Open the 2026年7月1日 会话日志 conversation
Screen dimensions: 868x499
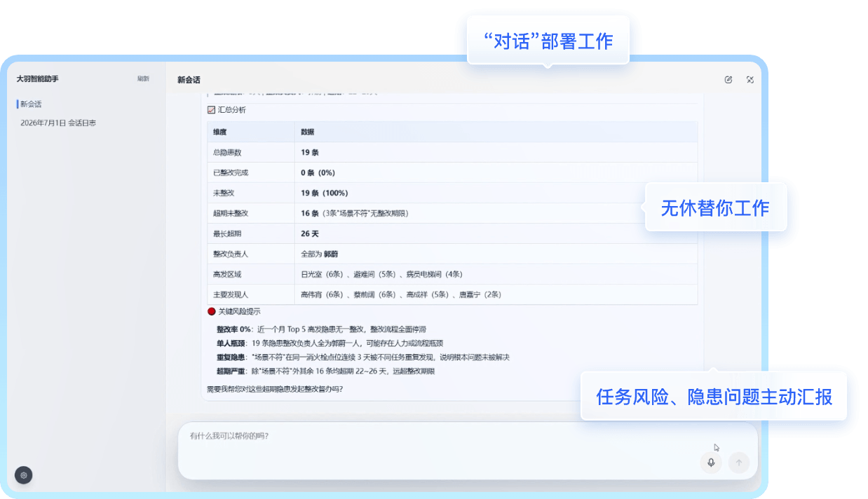click(58, 123)
